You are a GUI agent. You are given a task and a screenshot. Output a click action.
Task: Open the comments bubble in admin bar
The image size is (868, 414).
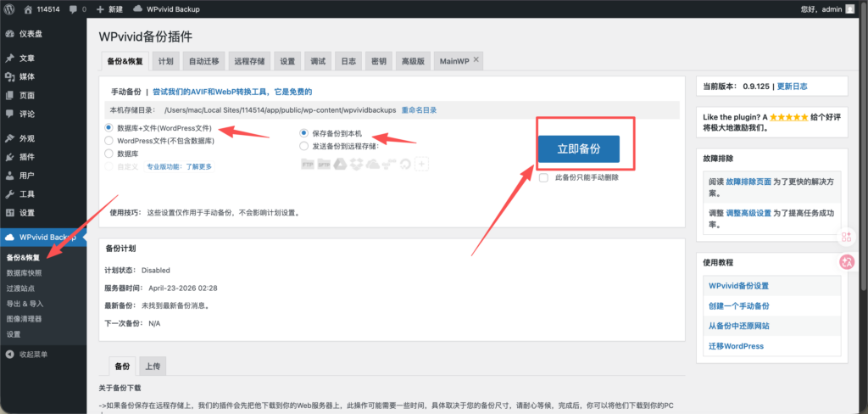click(x=78, y=8)
